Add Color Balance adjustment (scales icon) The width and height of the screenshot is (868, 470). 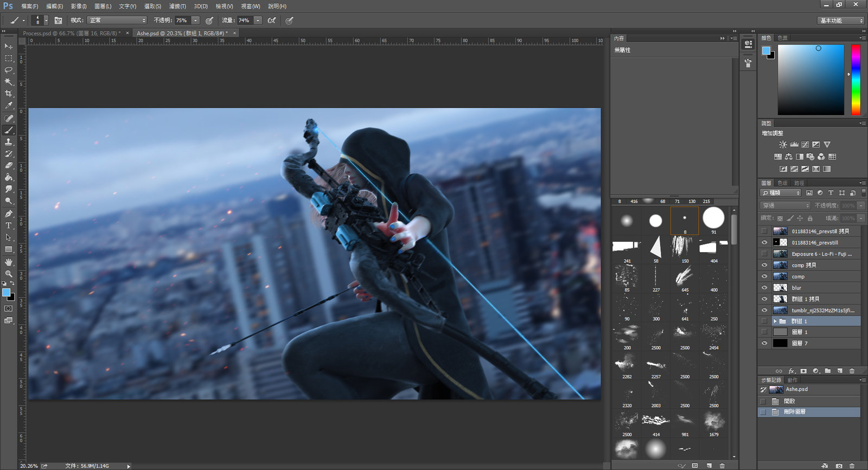click(x=788, y=157)
